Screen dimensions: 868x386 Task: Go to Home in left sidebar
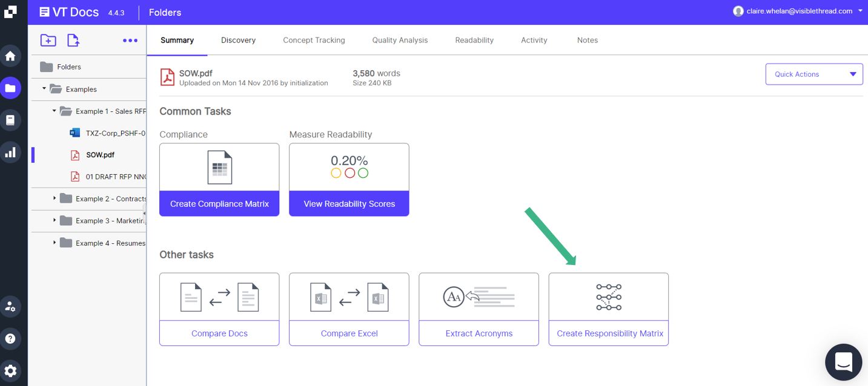[10, 56]
